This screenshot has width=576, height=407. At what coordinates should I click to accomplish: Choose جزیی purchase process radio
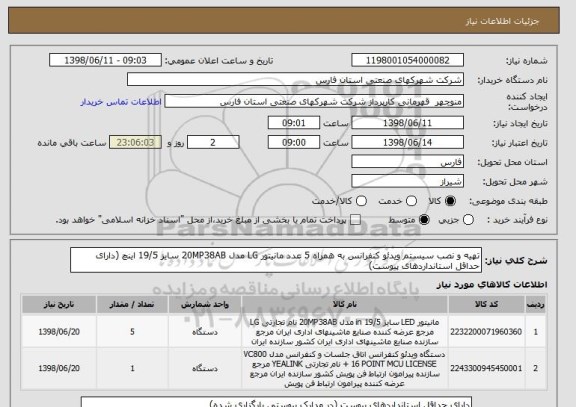pyautogui.click(x=468, y=220)
